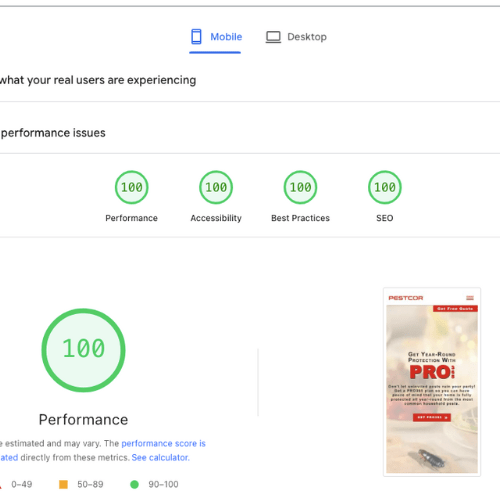
Task: Click the Pestcor page screenshot thumbnail
Action: pyautogui.click(x=432, y=382)
